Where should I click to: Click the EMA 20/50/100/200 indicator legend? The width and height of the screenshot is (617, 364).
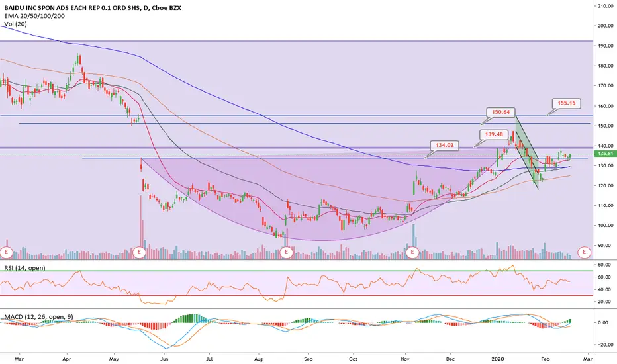(x=34, y=16)
